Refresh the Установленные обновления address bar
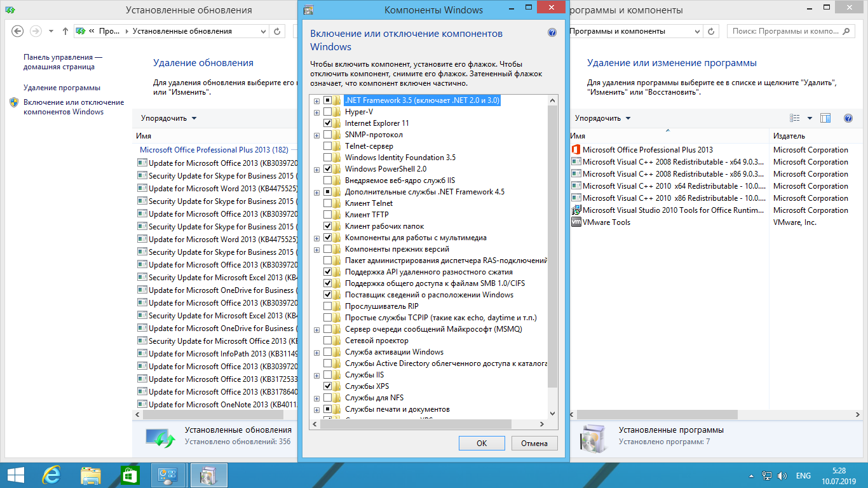The height and width of the screenshot is (488, 868). tap(277, 31)
